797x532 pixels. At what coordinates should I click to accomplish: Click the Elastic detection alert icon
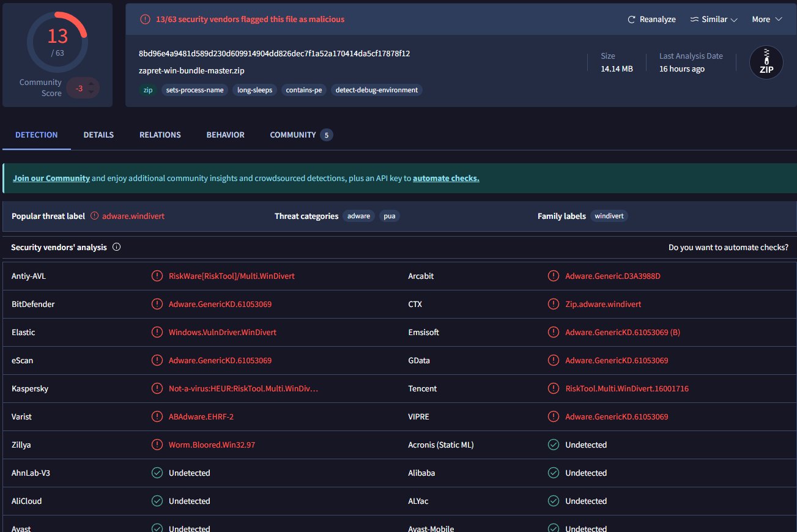(157, 333)
